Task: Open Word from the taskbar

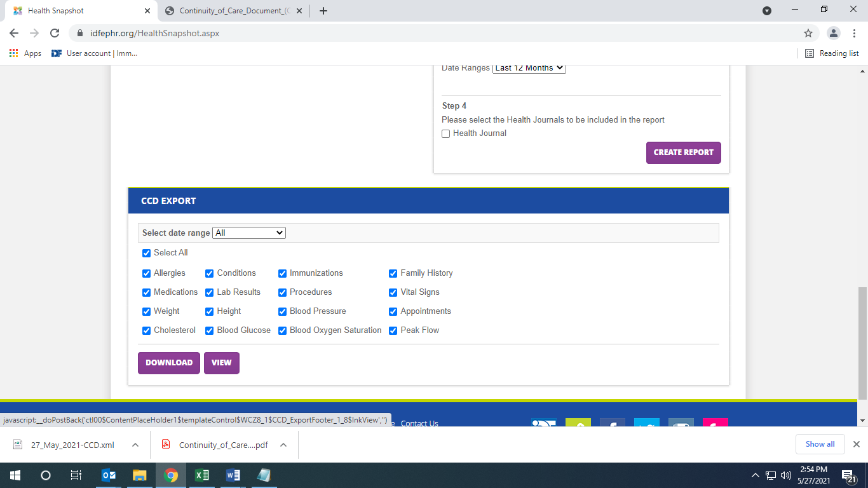Action: pyautogui.click(x=233, y=475)
